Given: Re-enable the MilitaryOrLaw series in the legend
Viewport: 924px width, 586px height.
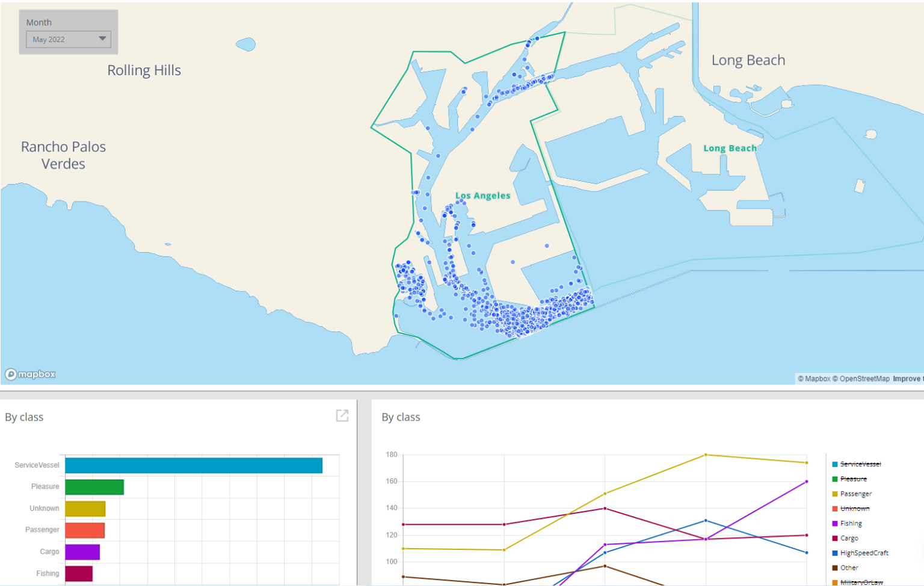Looking at the screenshot, I should [834, 582].
